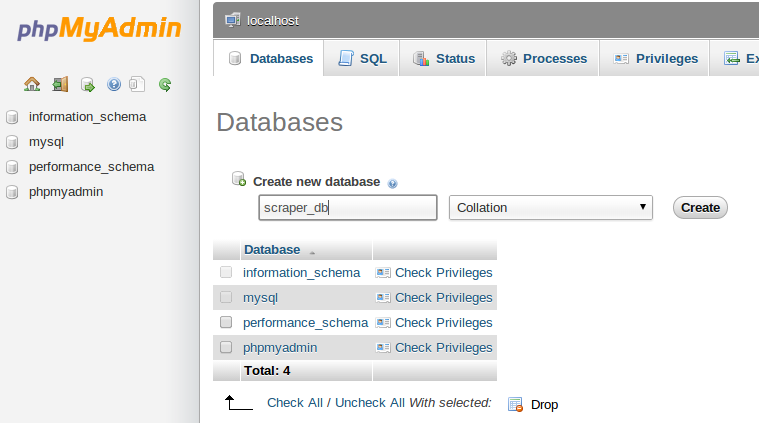Open performance_schema link in the table

[x=305, y=323]
